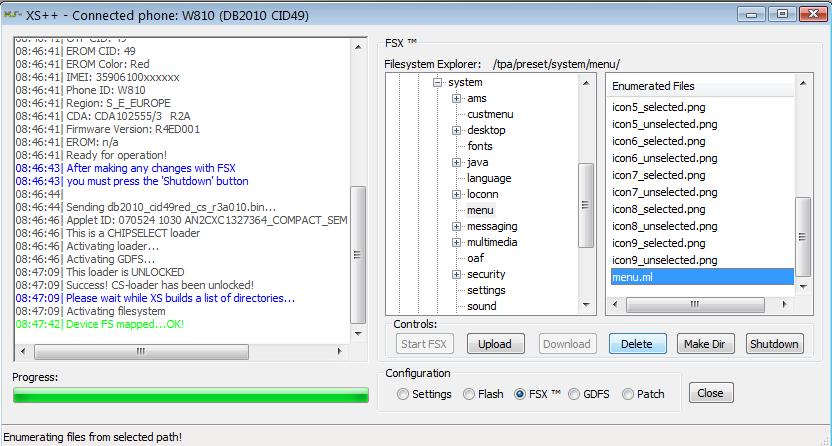Click the XS++ application icon in title bar
Viewport: 832px width, 446px height.
pos(12,15)
